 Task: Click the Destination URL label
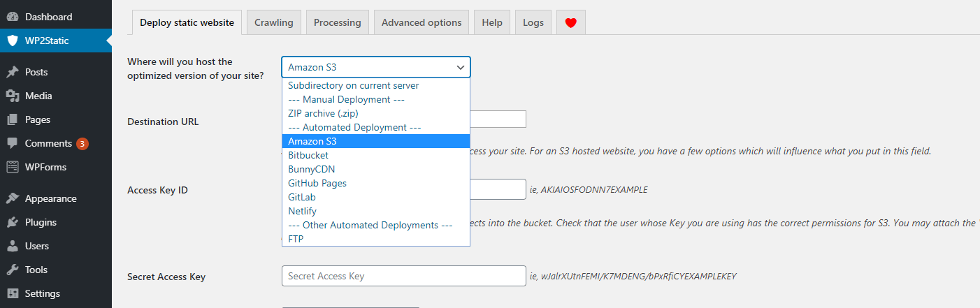pyautogui.click(x=163, y=122)
